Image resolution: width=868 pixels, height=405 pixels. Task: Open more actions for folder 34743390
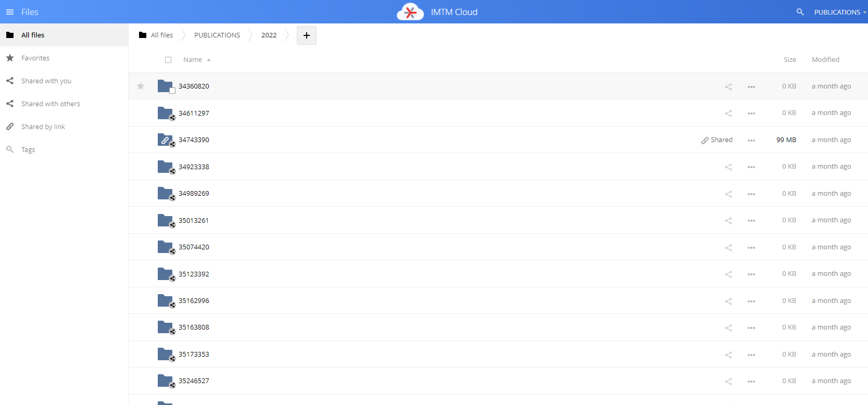pyautogui.click(x=751, y=141)
